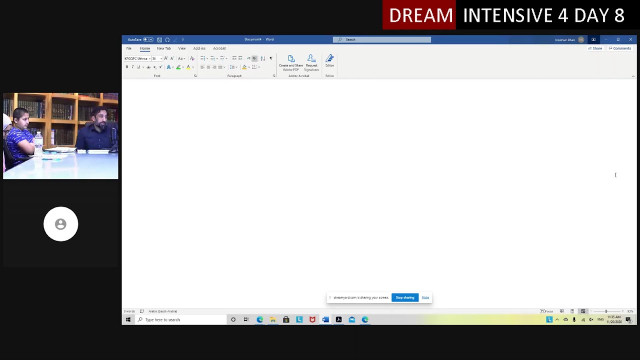Toggle Strikethrough formatting
The width and height of the screenshot is (640, 360).
click(149, 67)
